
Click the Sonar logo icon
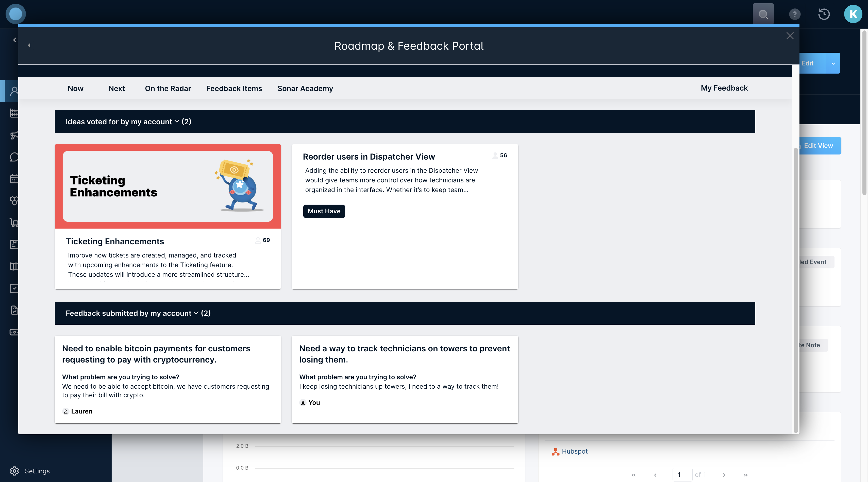(15, 14)
